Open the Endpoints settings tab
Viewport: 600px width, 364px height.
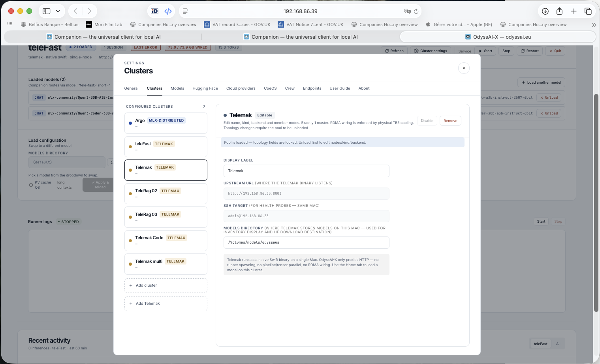(312, 88)
